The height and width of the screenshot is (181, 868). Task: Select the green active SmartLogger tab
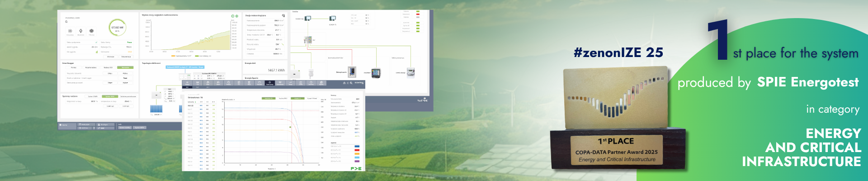125,67
